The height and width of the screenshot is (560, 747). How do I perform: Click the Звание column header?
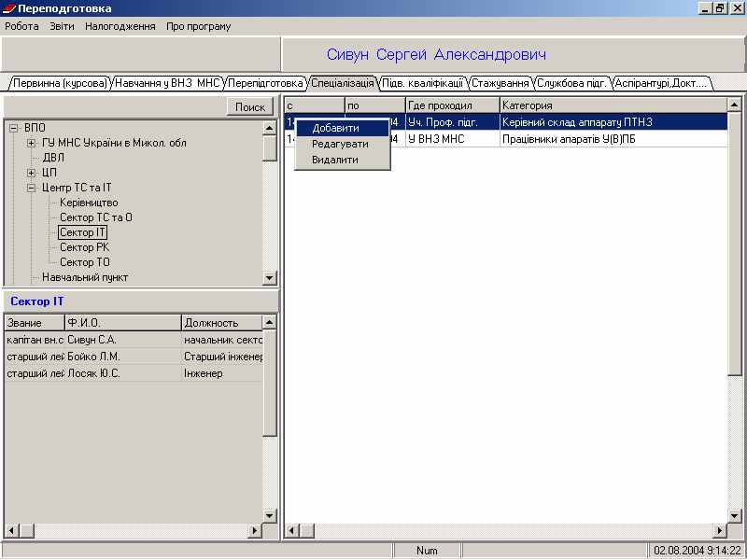point(35,323)
